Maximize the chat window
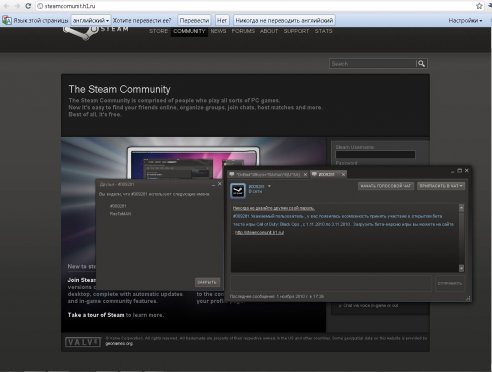The height and width of the screenshot is (372, 492). (460, 171)
